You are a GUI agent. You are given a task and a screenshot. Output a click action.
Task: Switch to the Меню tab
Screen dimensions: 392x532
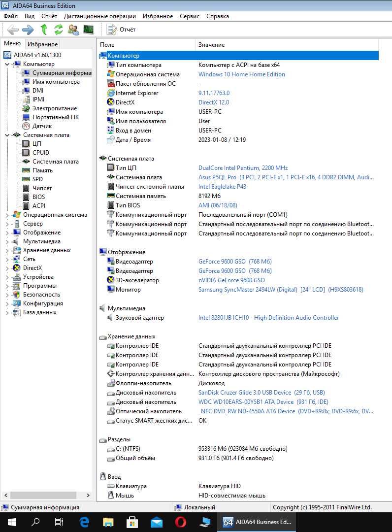pyautogui.click(x=12, y=43)
